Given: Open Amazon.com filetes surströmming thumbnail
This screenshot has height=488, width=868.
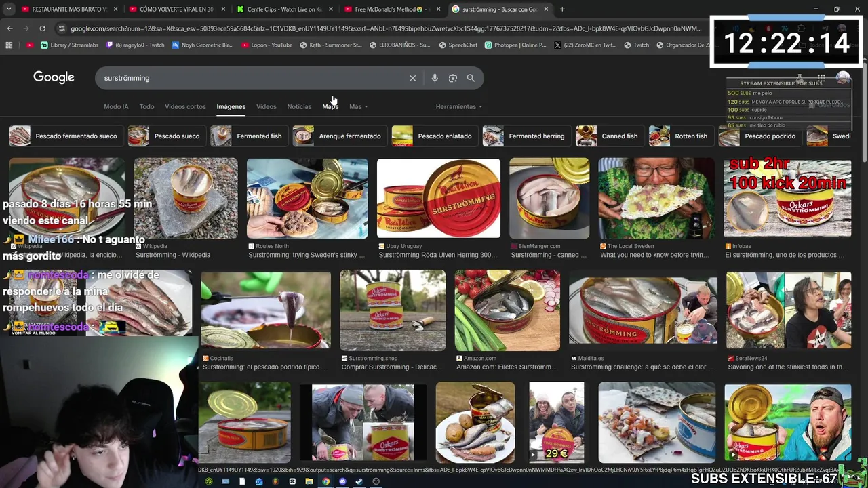Looking at the screenshot, I should coord(507,310).
